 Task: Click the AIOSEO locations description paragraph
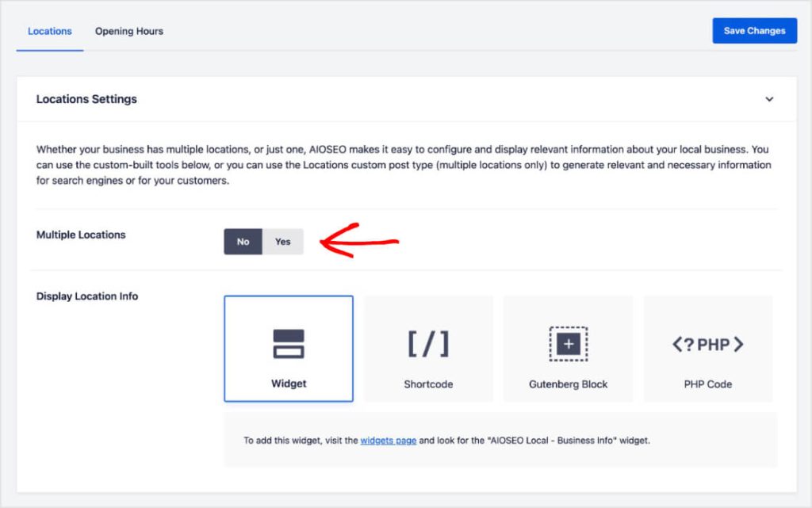tap(403, 165)
